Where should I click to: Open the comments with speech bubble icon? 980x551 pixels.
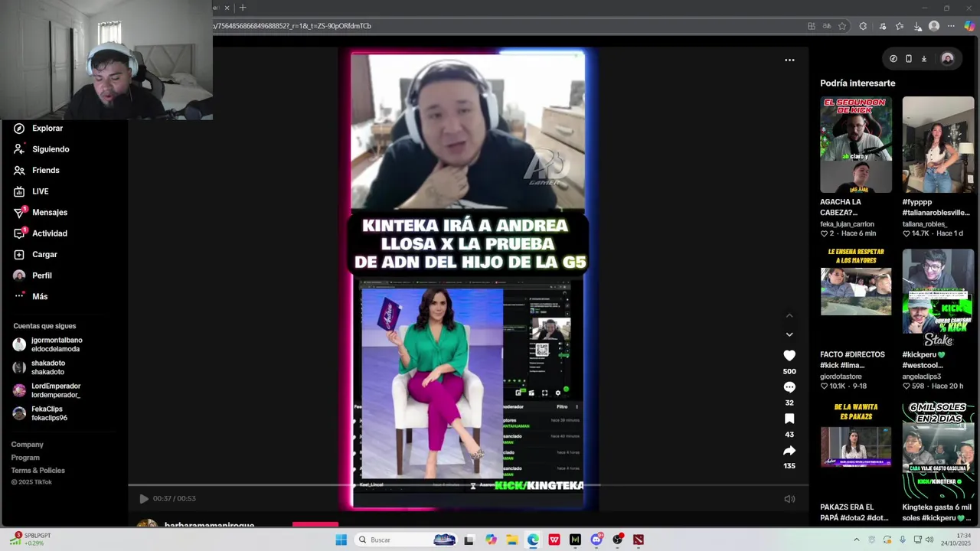(x=789, y=387)
